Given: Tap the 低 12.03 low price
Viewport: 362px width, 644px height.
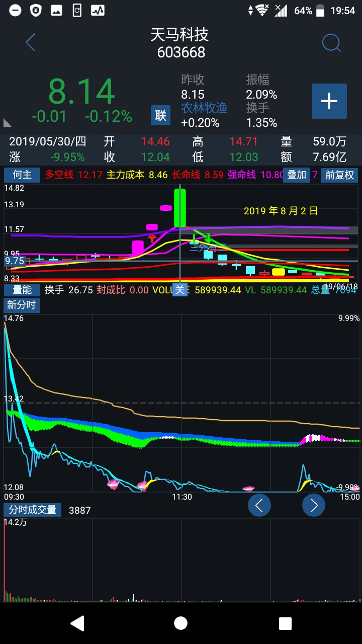Looking at the screenshot, I should click(225, 157).
